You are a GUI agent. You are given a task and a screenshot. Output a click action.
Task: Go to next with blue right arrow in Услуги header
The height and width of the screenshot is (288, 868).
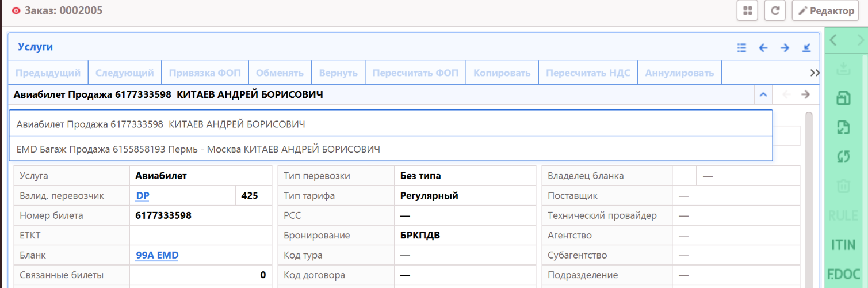(x=785, y=48)
